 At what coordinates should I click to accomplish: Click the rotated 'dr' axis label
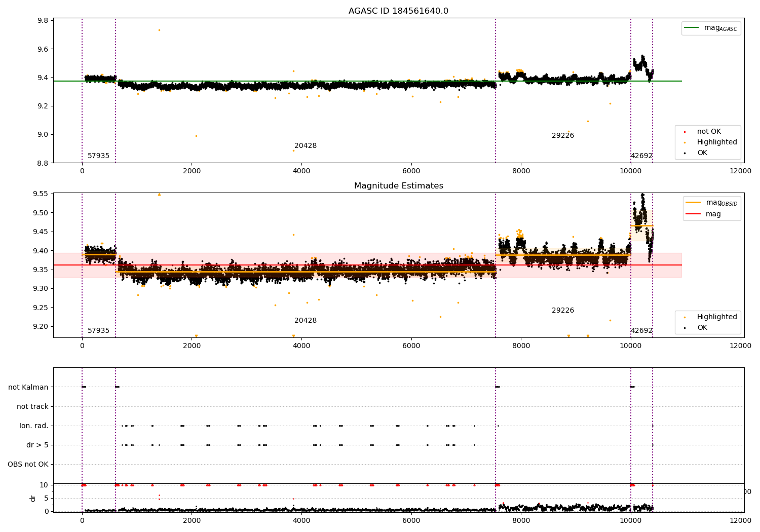[33, 498]
